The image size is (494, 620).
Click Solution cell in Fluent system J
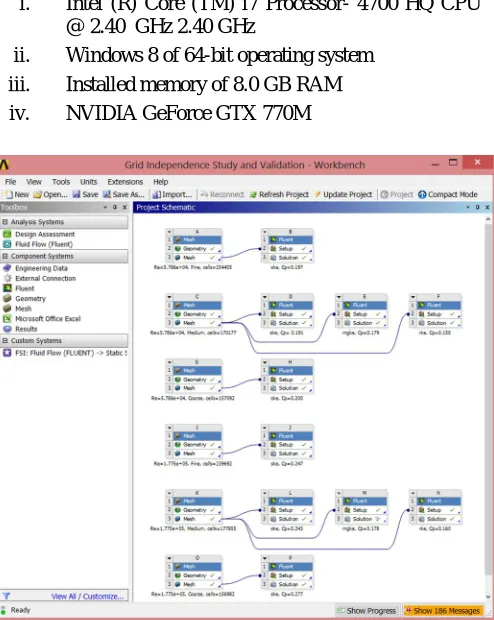291,454
